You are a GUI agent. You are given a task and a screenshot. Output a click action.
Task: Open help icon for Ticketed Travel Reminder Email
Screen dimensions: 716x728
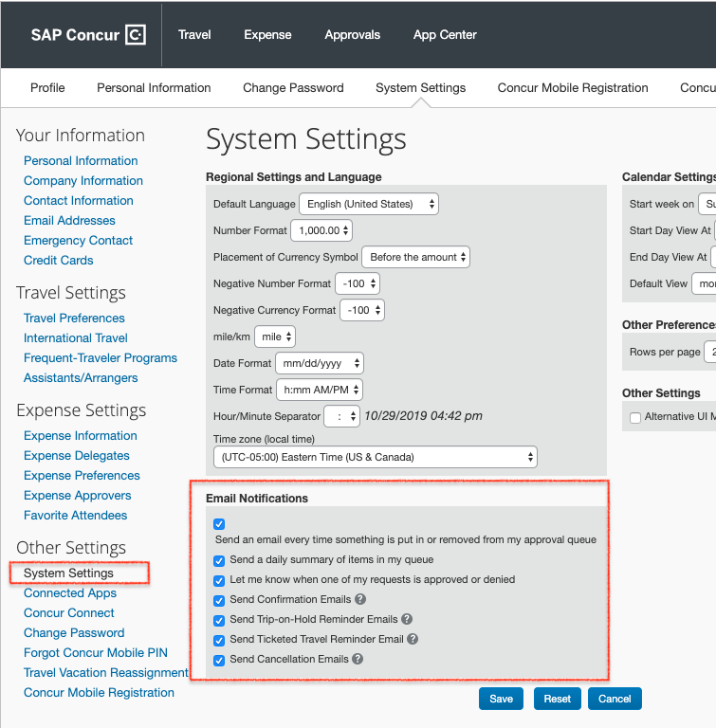(413, 639)
